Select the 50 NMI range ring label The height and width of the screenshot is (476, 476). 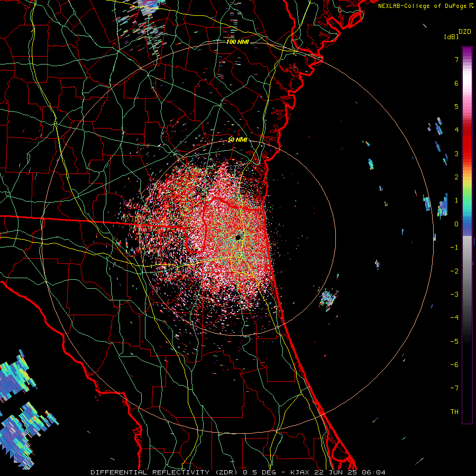click(237, 140)
